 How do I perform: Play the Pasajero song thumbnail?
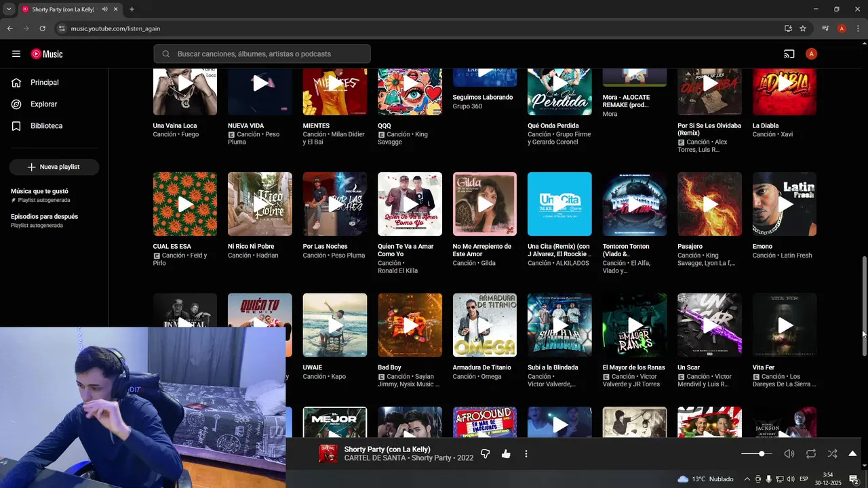pos(710,204)
